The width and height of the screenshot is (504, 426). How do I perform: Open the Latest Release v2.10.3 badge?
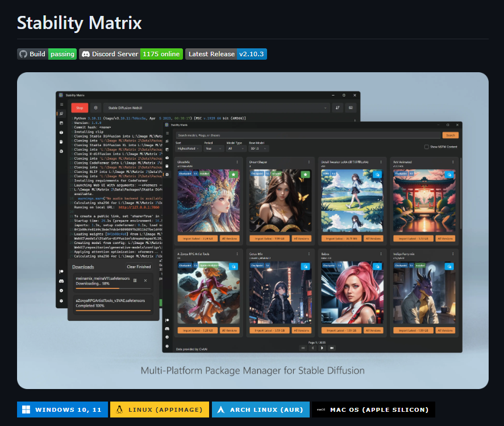(226, 54)
